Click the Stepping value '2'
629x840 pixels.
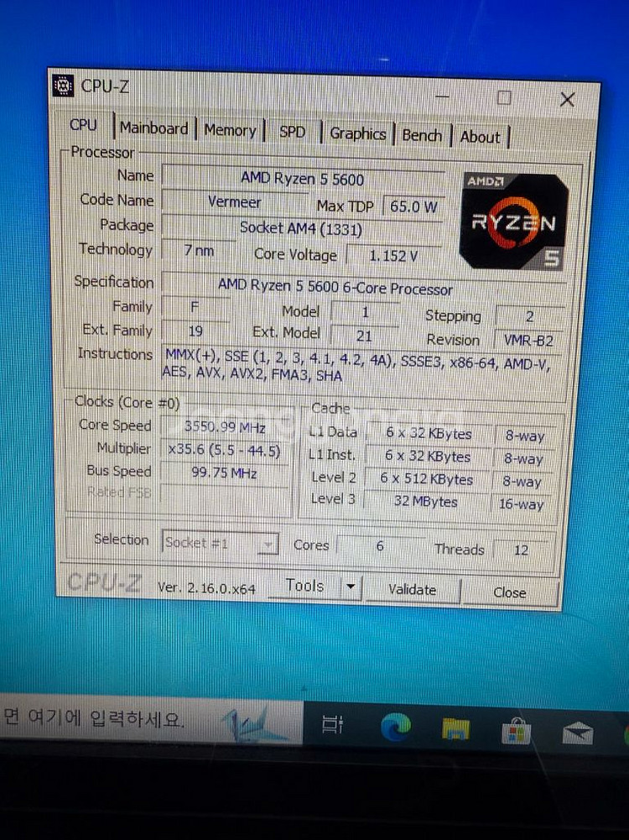[x=529, y=316]
